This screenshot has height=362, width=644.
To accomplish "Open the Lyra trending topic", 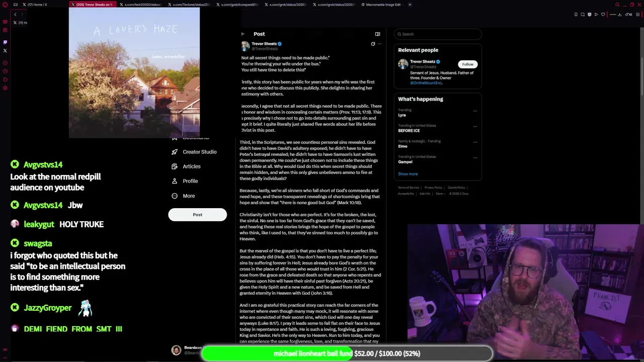I will coord(402,115).
